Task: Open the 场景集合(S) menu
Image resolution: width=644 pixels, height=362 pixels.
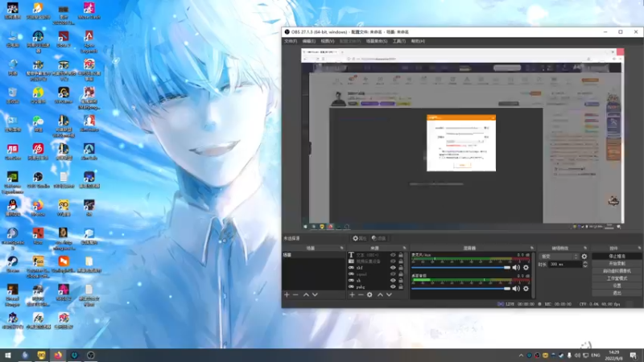Action: click(x=377, y=41)
